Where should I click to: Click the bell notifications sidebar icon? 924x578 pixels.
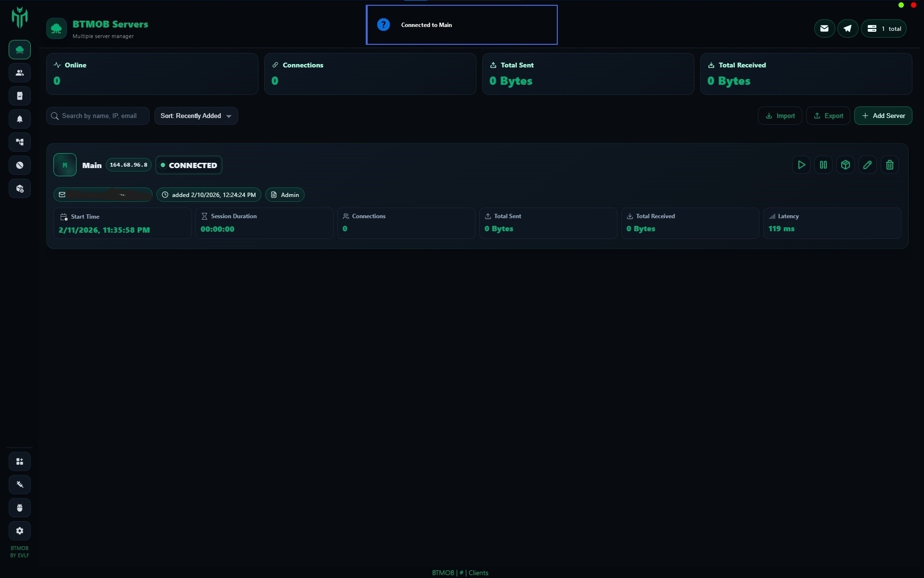[20, 119]
